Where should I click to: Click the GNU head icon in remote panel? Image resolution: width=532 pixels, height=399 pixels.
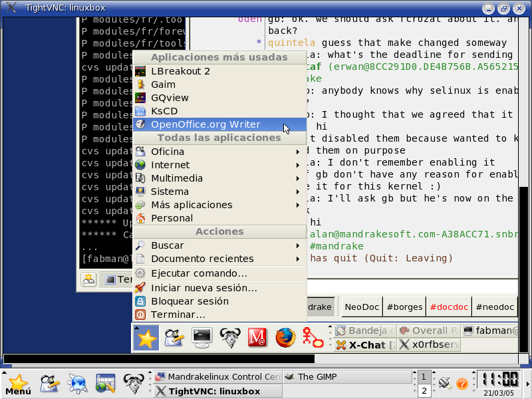coord(230,338)
